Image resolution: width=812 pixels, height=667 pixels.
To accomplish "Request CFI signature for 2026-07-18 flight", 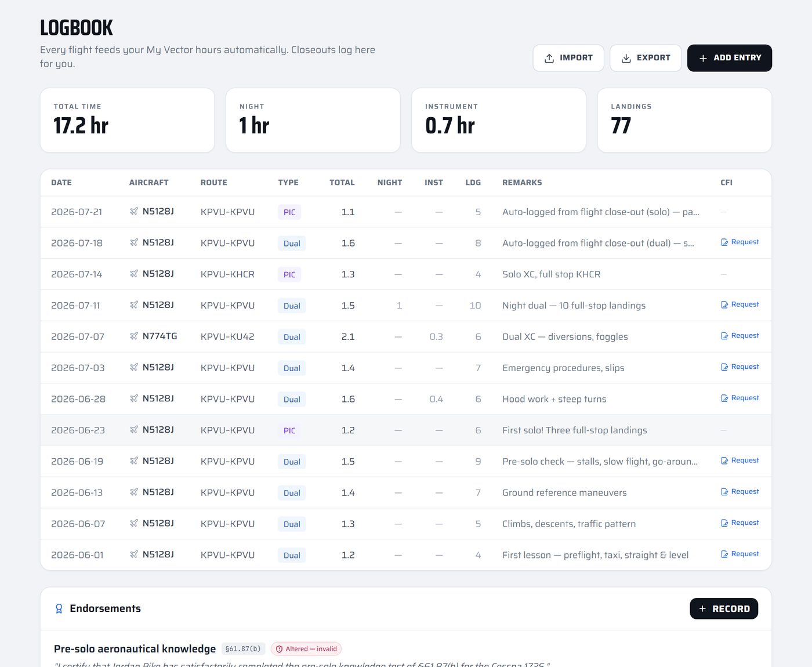I will click(739, 242).
